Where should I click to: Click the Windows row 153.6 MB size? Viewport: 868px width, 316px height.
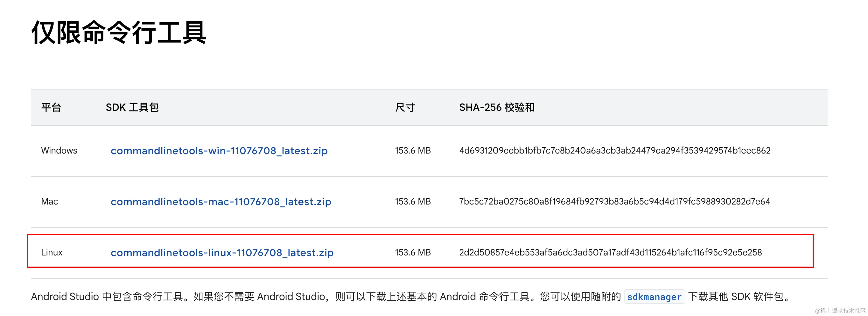click(413, 150)
